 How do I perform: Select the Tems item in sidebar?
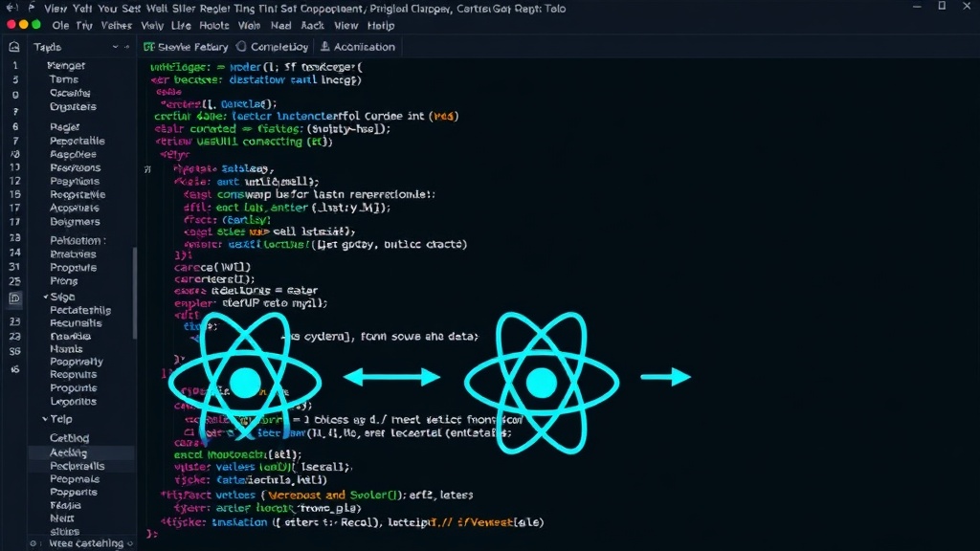(64, 79)
